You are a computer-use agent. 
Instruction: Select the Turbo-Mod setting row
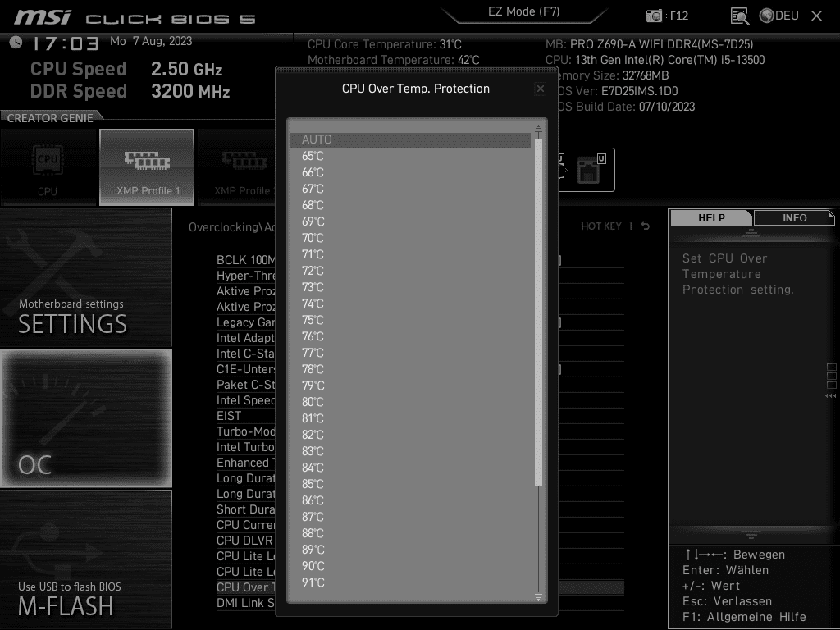(x=245, y=431)
